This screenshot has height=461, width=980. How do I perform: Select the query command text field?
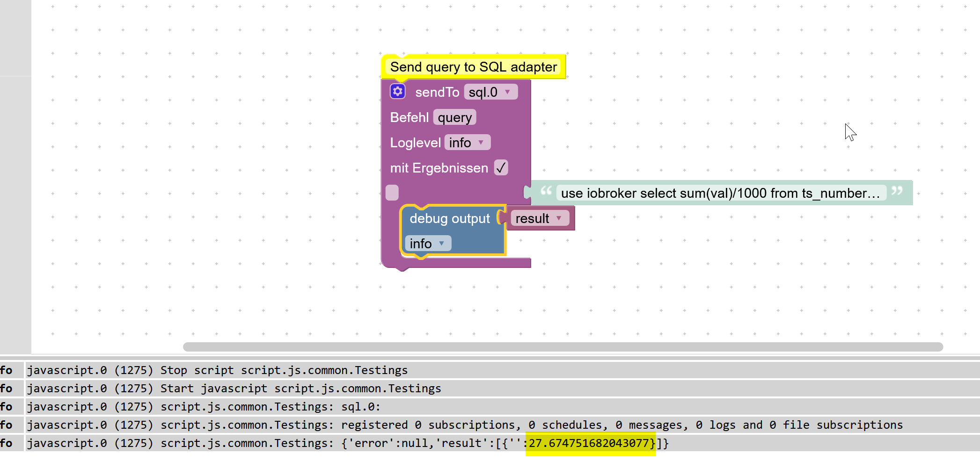(x=454, y=117)
